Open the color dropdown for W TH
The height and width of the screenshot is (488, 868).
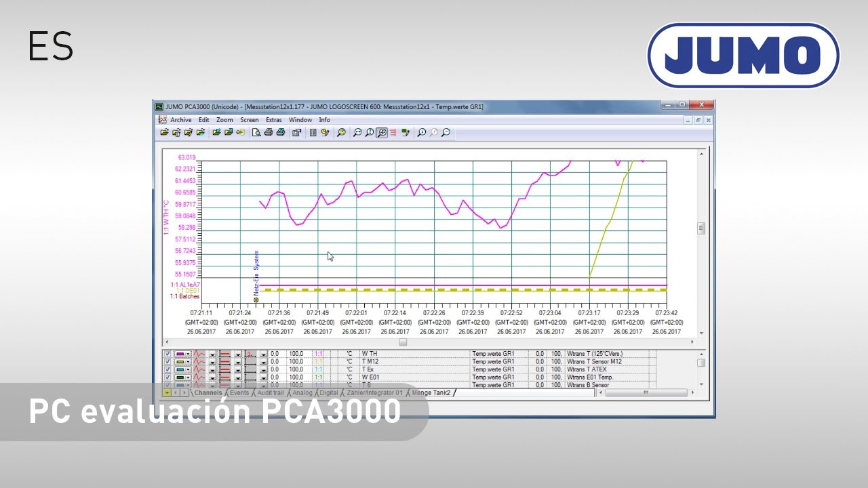(x=188, y=354)
